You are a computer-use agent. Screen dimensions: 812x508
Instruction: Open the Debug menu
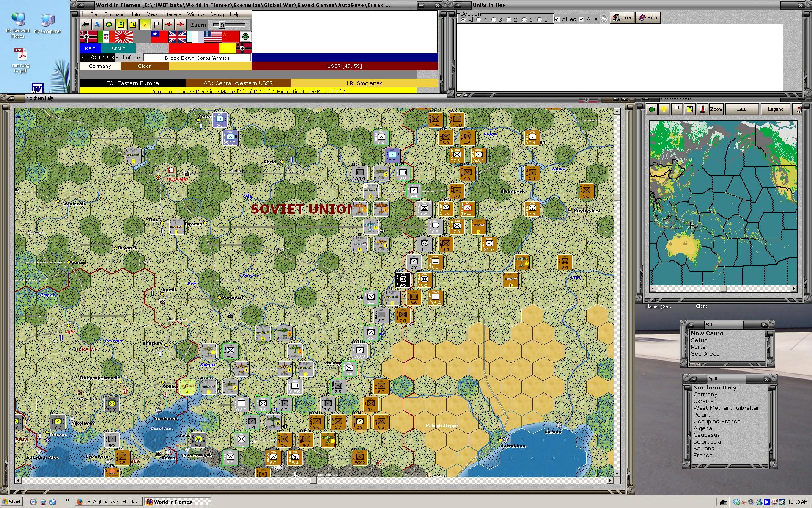point(217,14)
